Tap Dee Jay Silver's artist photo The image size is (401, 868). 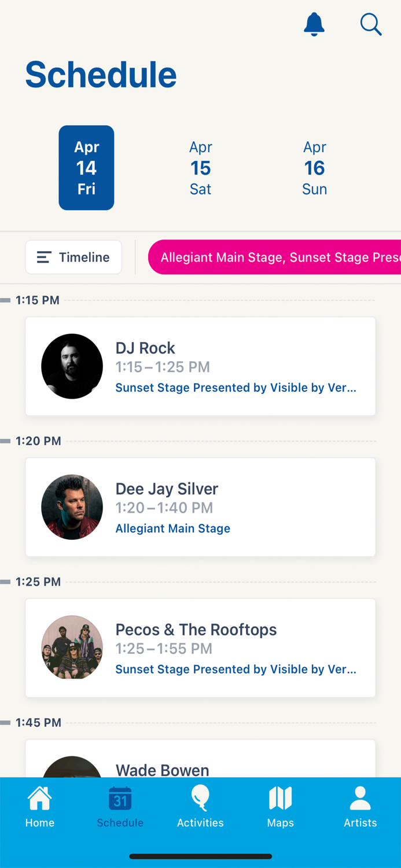tap(72, 507)
